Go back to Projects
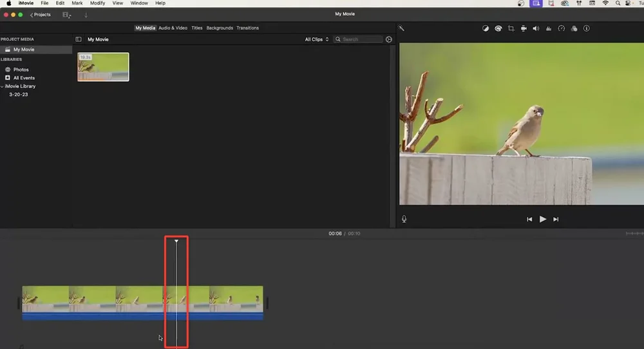Viewport: 644px width, 349px height. pos(41,15)
